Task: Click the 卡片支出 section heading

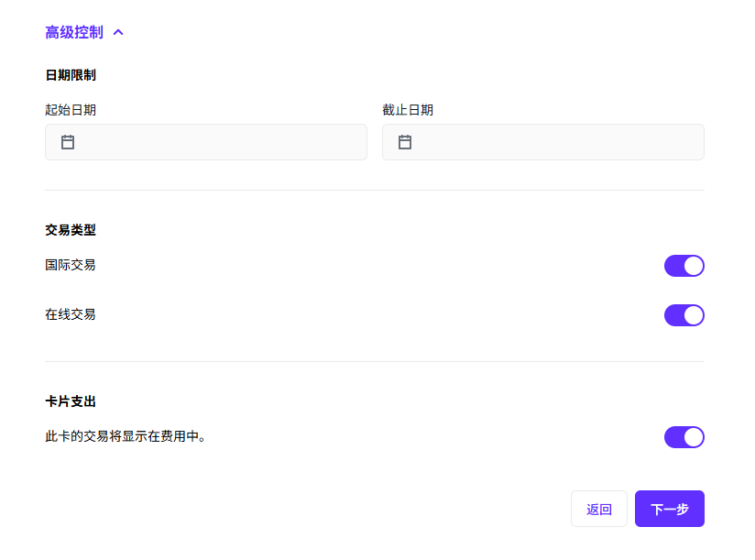Action: point(71,401)
